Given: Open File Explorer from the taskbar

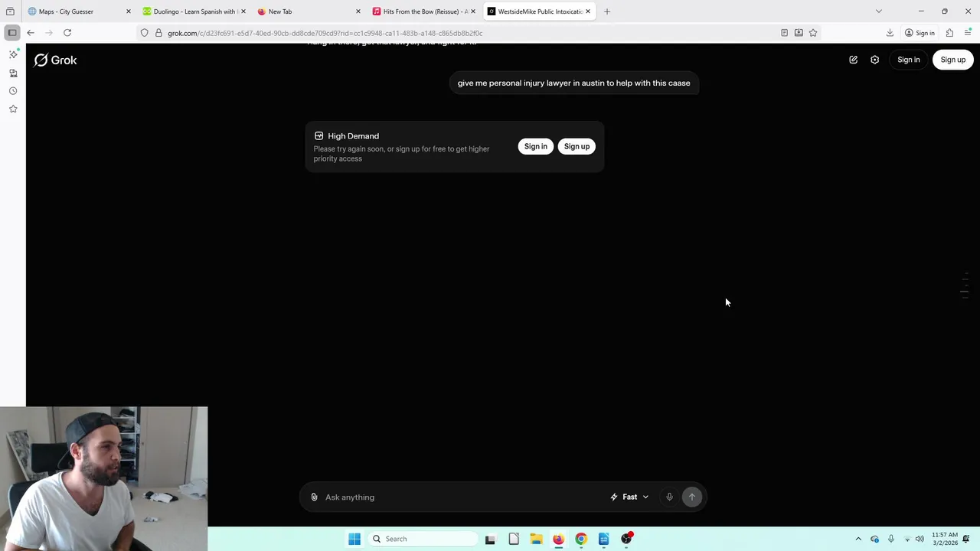Looking at the screenshot, I should tap(536, 539).
